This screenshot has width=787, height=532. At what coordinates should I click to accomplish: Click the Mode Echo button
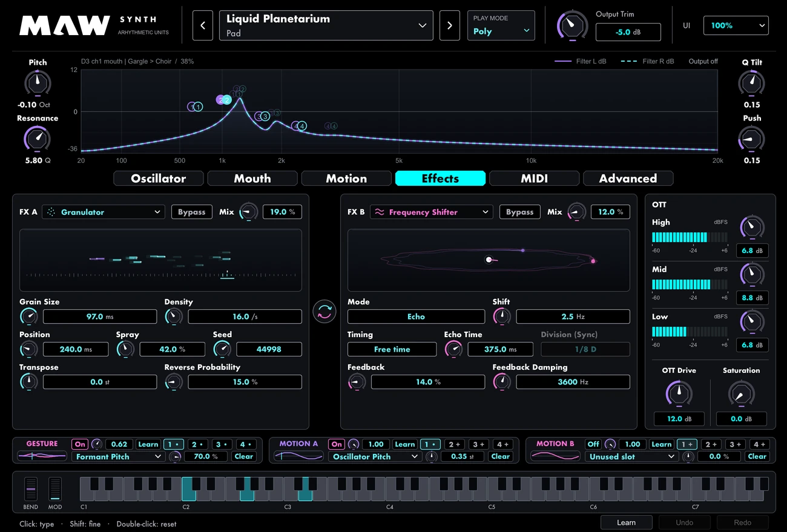click(416, 317)
